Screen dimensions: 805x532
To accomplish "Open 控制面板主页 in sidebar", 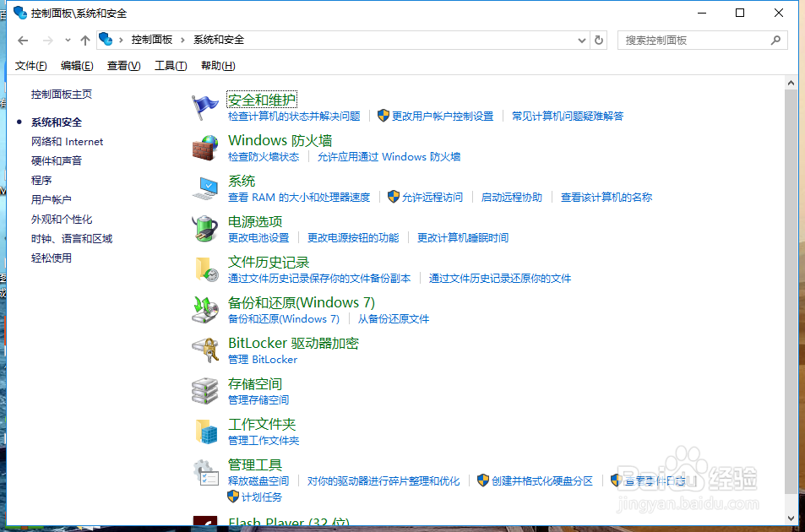I will tap(62, 94).
